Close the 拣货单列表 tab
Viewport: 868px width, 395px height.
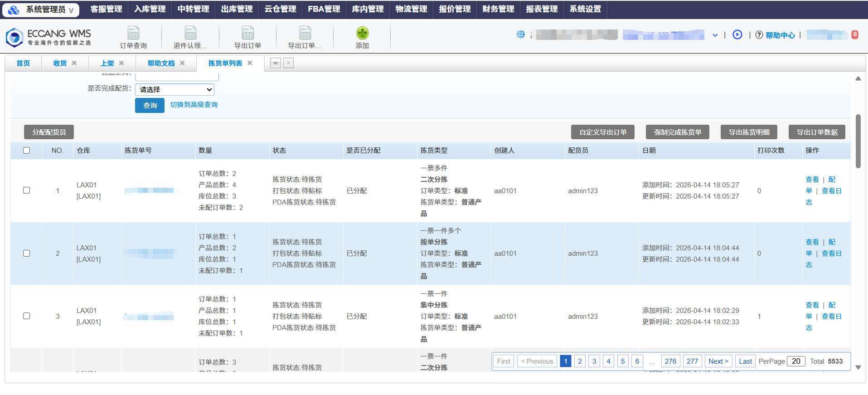coord(250,63)
